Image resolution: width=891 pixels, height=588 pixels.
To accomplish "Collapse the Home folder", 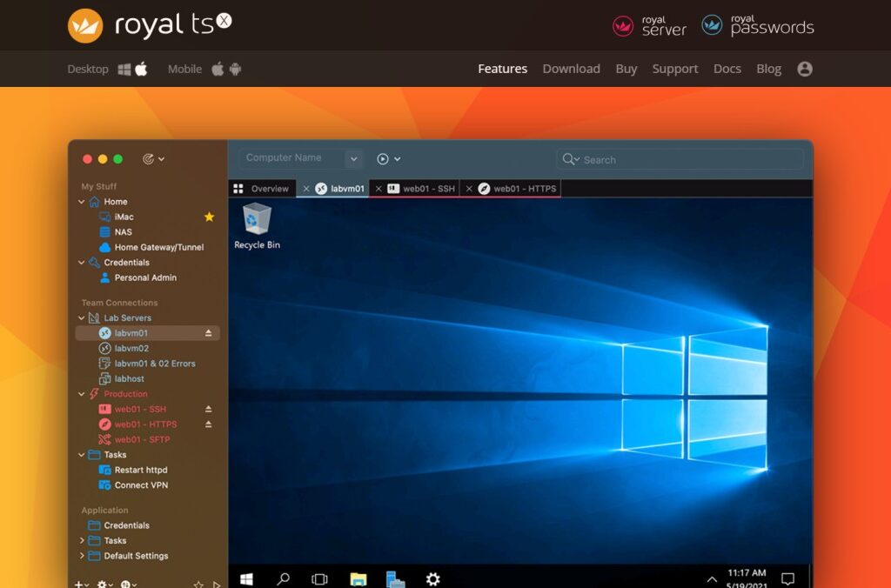I will click(x=81, y=202).
